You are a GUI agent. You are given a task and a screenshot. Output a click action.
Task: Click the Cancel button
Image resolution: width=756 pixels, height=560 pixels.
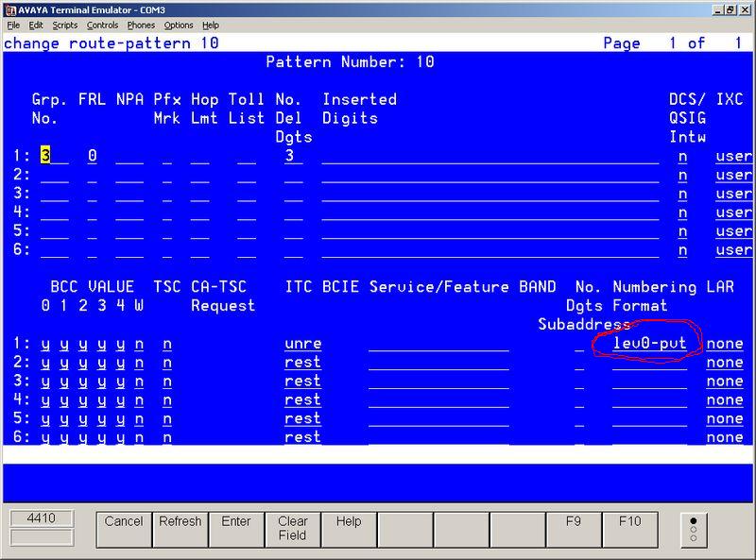(124, 530)
